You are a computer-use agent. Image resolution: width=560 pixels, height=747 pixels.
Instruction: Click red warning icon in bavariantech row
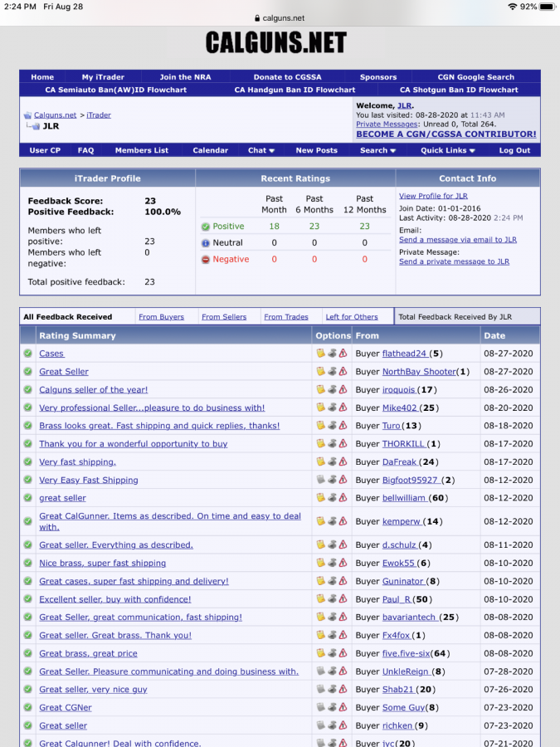click(343, 617)
